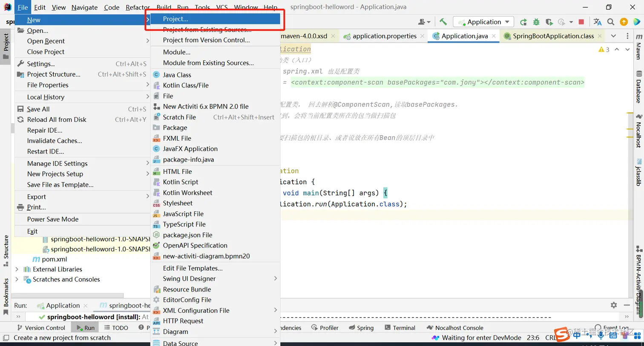
Task: Open the Bookmarks tool window on left sidebar
Action: pos(6,296)
